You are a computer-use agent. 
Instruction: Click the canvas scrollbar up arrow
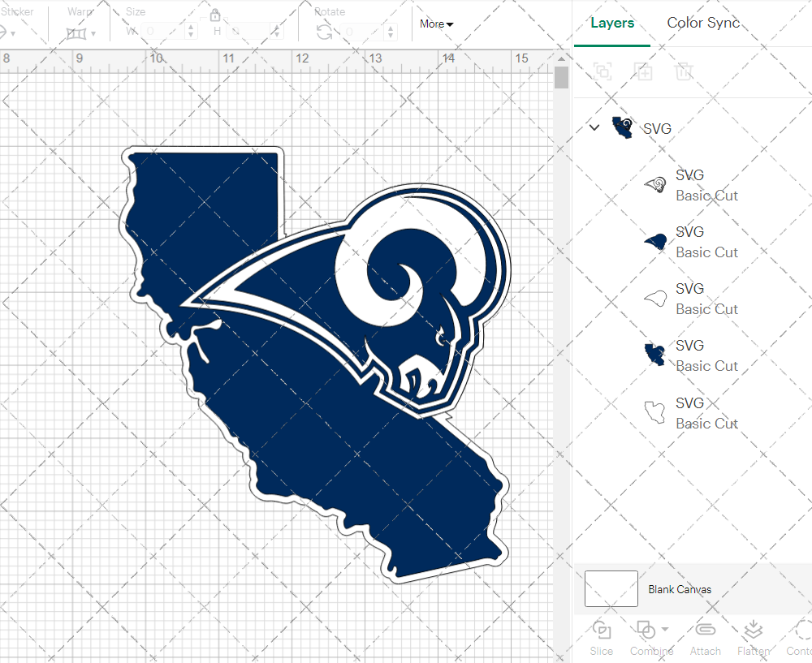coord(561,58)
